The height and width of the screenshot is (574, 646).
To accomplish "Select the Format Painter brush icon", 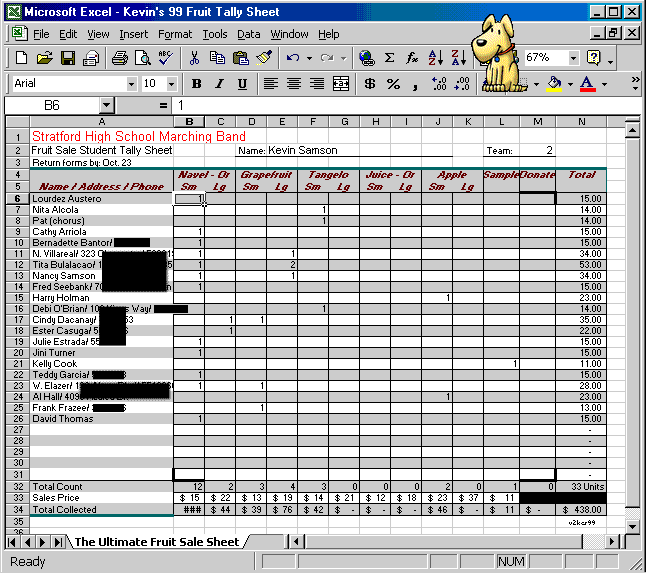I will pyautogui.click(x=264, y=59).
